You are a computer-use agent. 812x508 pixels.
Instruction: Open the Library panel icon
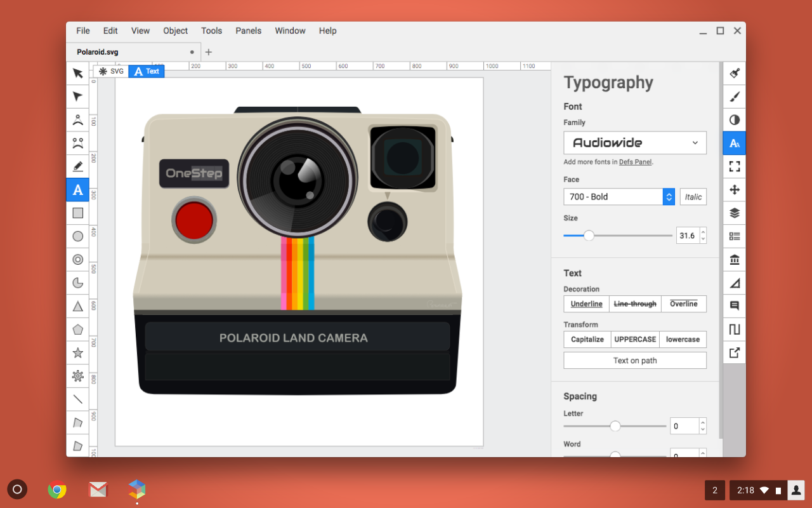(x=735, y=260)
